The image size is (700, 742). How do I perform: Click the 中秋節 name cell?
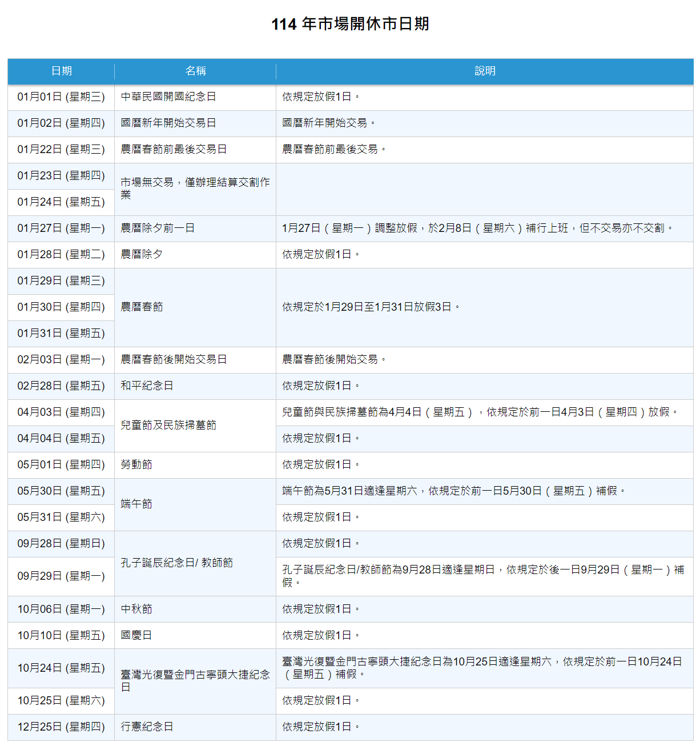136,609
